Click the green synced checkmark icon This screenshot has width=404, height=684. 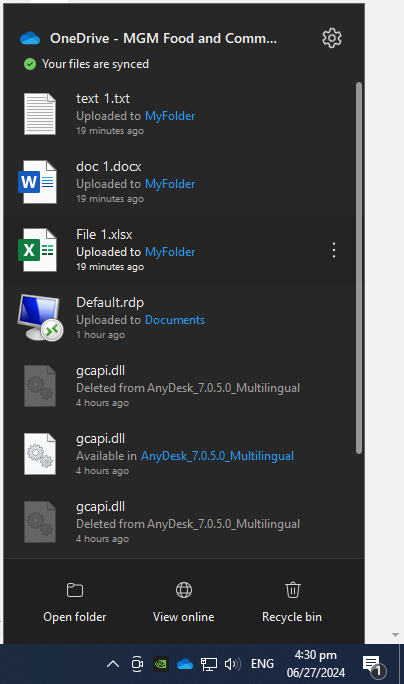click(30, 64)
